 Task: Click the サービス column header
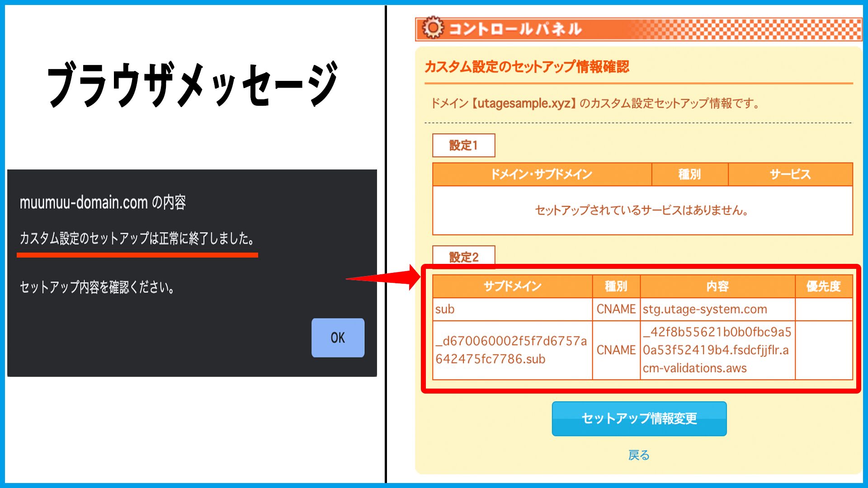click(790, 174)
